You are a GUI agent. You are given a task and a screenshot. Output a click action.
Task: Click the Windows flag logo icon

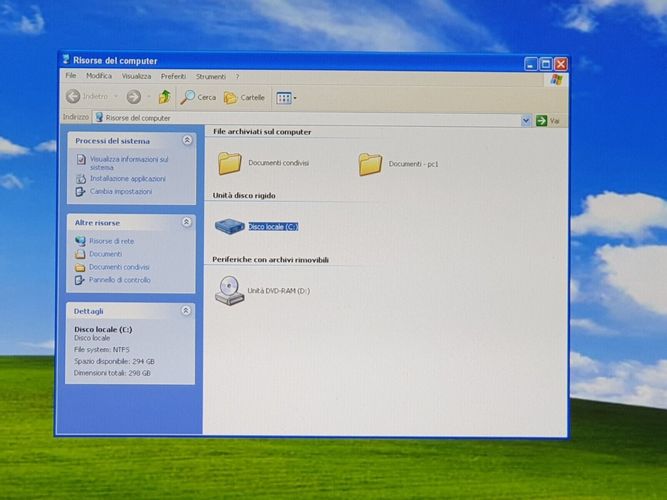pos(556,80)
